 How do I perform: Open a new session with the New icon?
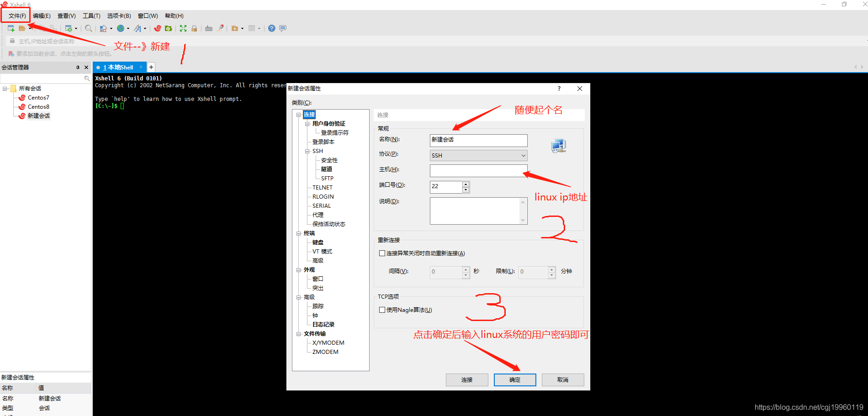coord(11,28)
